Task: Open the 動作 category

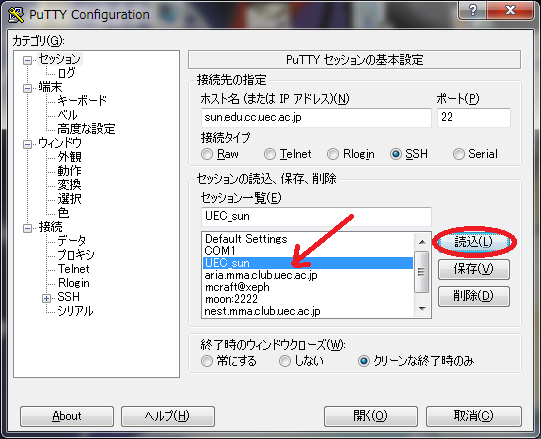Action: click(69, 171)
